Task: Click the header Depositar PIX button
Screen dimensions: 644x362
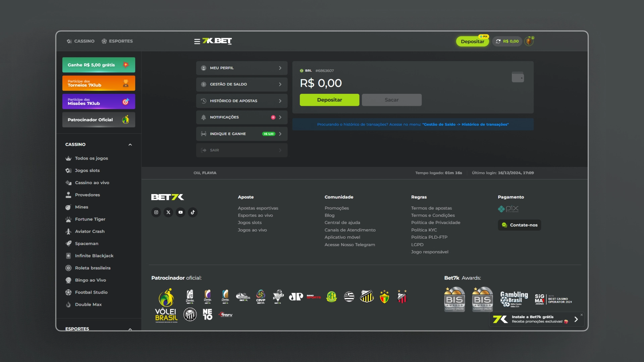Action: [x=472, y=41]
